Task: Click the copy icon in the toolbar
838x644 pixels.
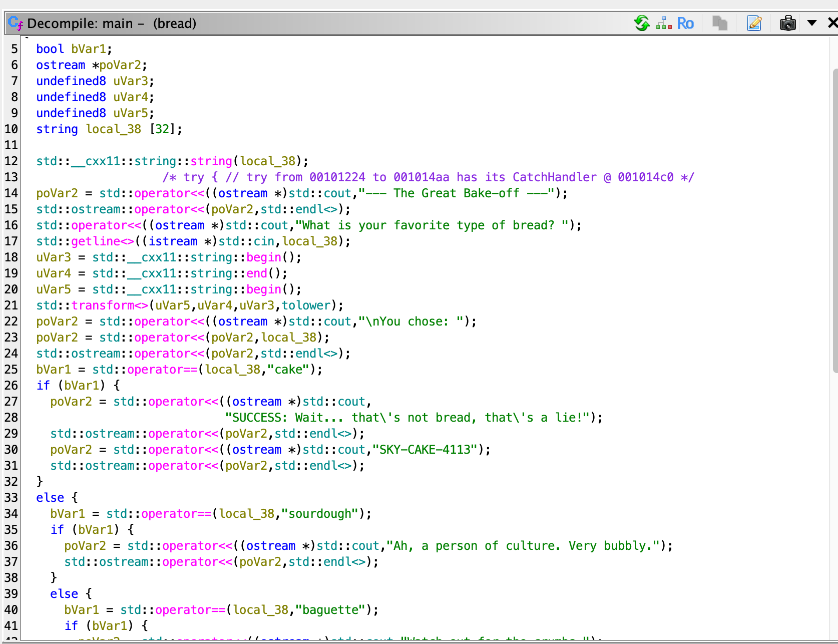Action: coord(719,23)
